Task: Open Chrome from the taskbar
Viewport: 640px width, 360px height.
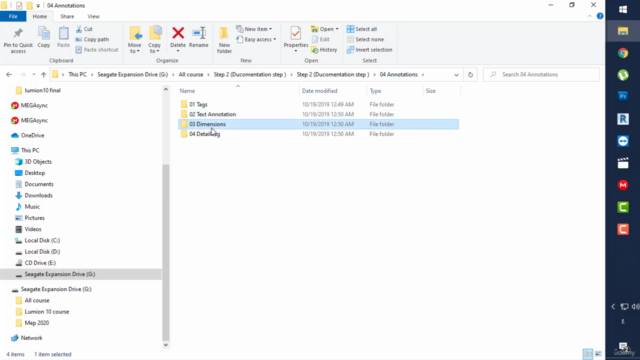Action: coord(623,53)
